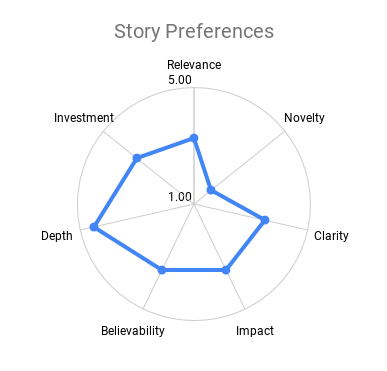Image resolution: width=387 pixels, height=371 pixels.
Task: Click the blue line between Depth and Investment
Action: pos(115,193)
